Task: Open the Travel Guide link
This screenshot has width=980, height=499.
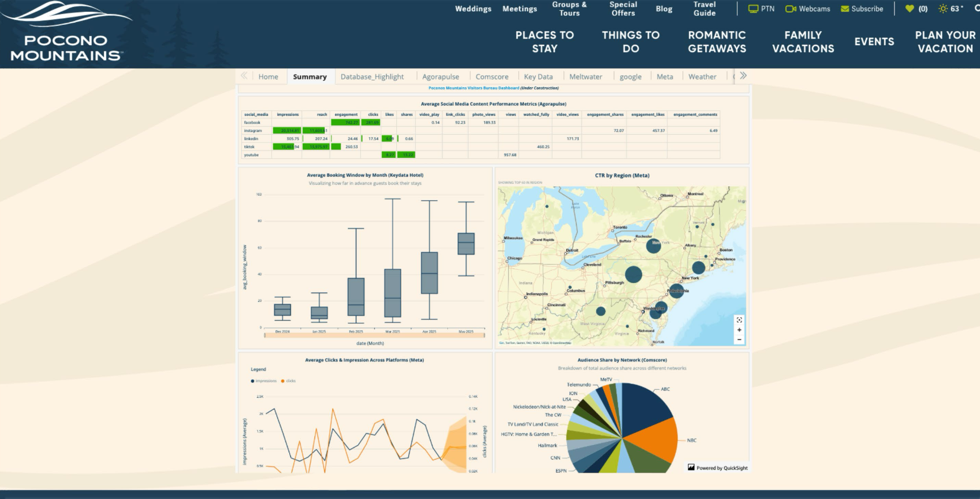Action: pos(704,8)
